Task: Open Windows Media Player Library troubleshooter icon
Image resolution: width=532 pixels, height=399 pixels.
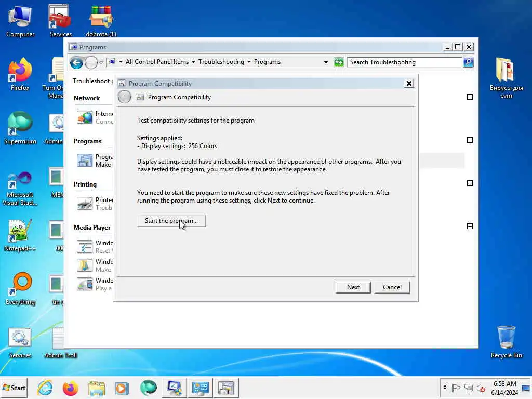Action: coord(85,265)
